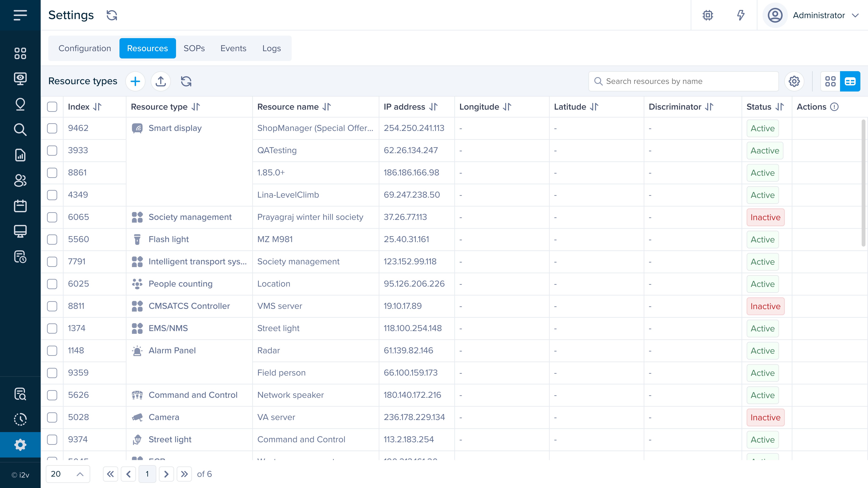Viewport: 868px width, 488px height.
Task: Expand the Administrator account dropdown
Action: tap(855, 15)
